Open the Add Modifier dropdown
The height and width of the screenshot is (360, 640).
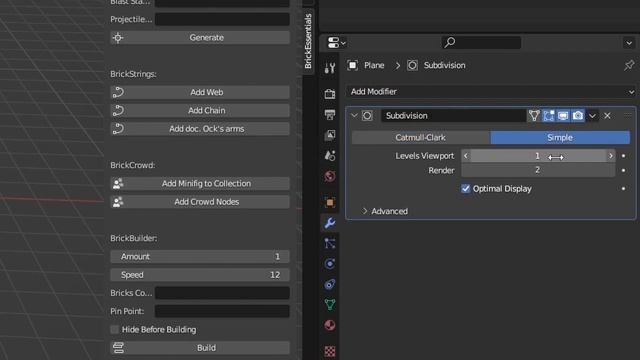[x=491, y=91]
